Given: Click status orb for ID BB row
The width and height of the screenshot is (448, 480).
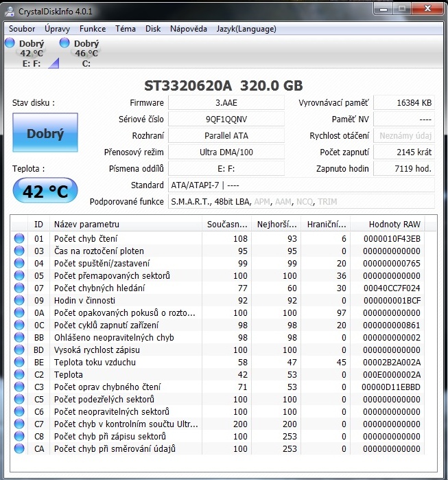Looking at the screenshot, I should pos(19,337).
